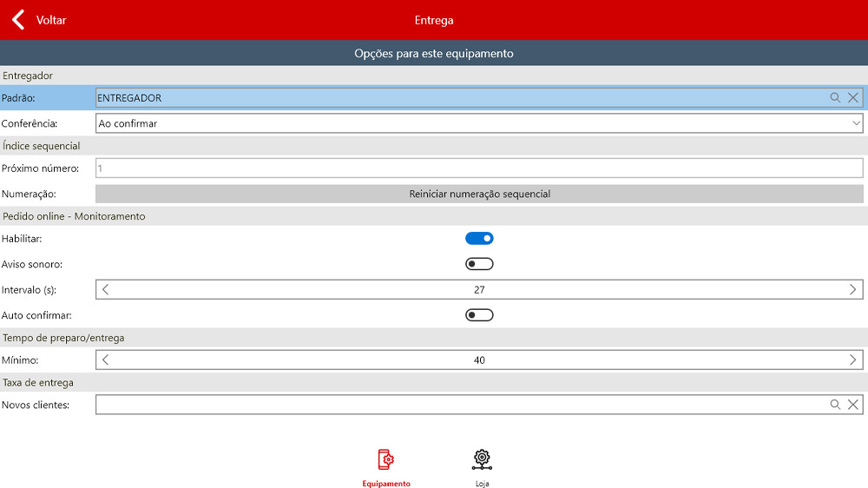Expand the Conferência dropdown
Viewport: 868px width, 488px height.
point(855,124)
